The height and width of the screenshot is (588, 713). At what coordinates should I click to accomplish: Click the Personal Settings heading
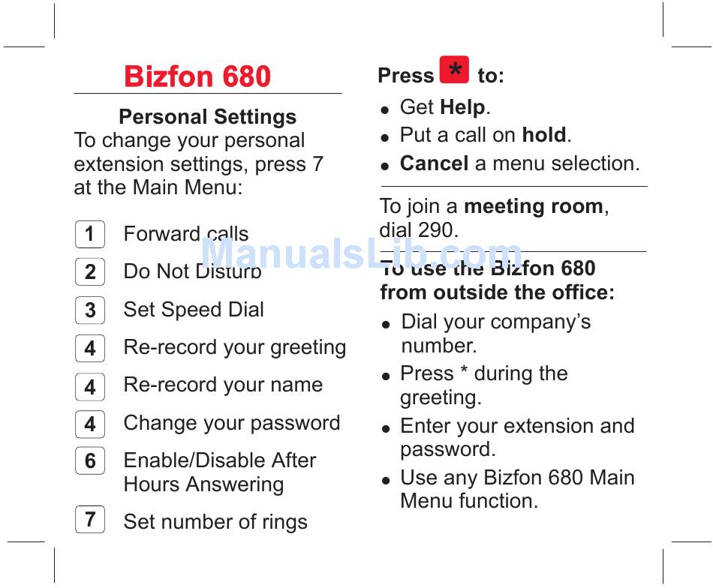click(x=207, y=117)
